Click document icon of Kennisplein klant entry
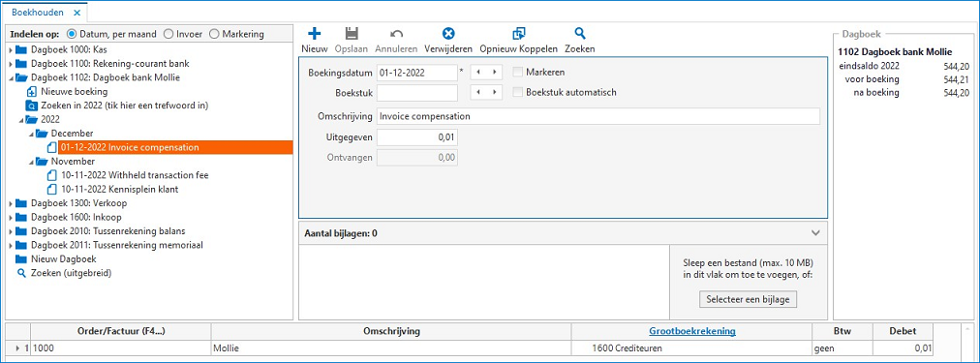This screenshot has width=980, height=363. [53, 190]
